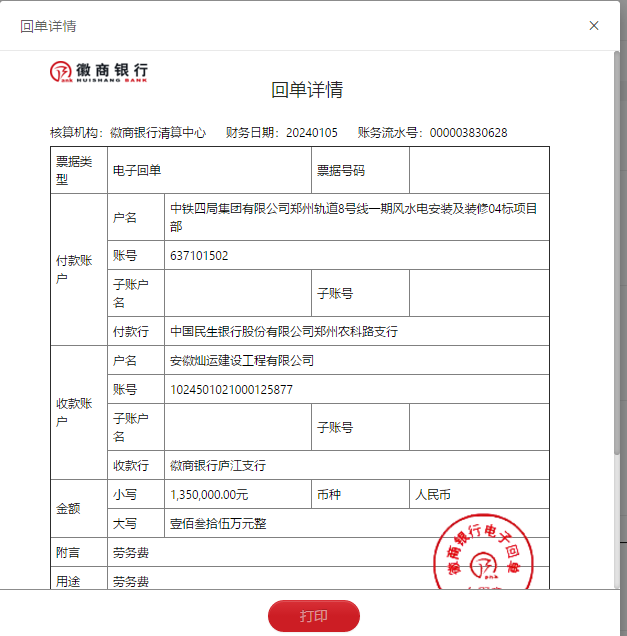This screenshot has height=636, width=627.
Task: Click the payer account number 637101502
Action: 199,256
